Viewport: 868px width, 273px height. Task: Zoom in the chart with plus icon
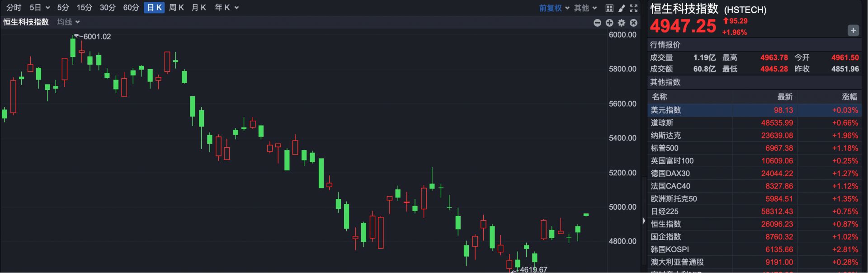pyautogui.click(x=609, y=23)
